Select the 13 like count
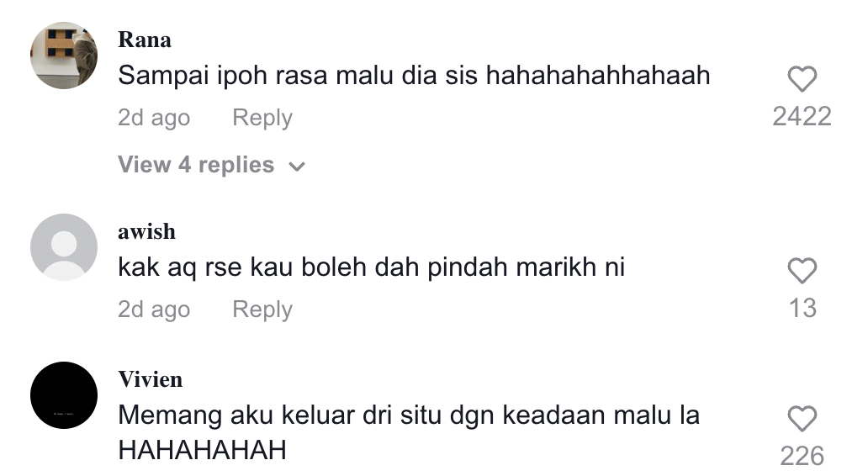 click(x=802, y=309)
